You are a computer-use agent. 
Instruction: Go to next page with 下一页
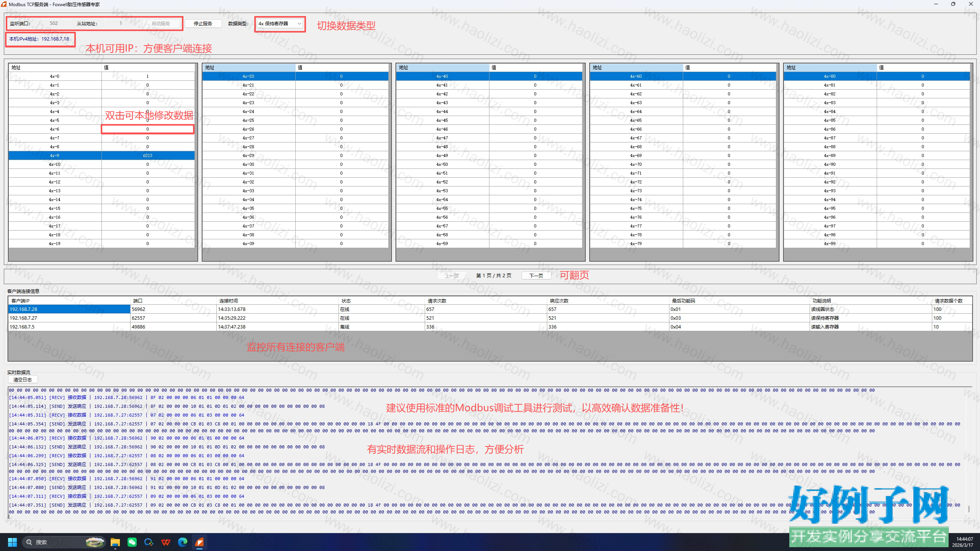click(536, 276)
